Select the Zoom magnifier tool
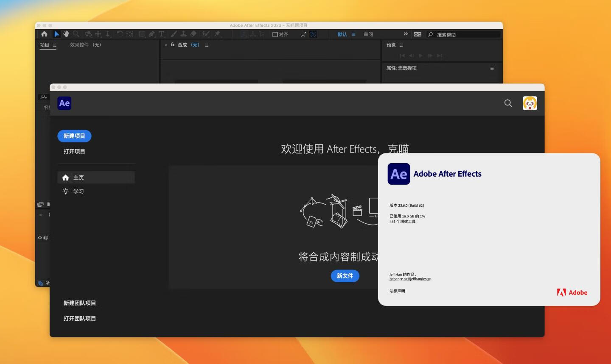This screenshot has width=611, height=364. (76, 34)
